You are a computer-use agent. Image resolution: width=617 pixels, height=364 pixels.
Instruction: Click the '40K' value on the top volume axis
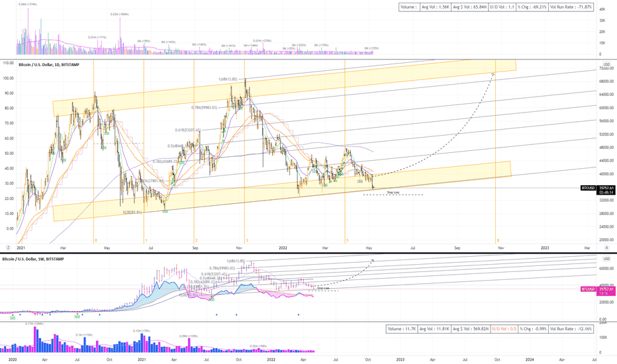pos(602,9)
